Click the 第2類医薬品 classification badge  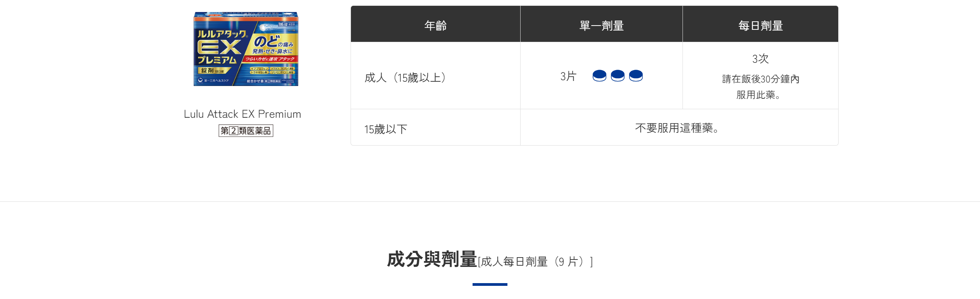pyautogui.click(x=246, y=131)
